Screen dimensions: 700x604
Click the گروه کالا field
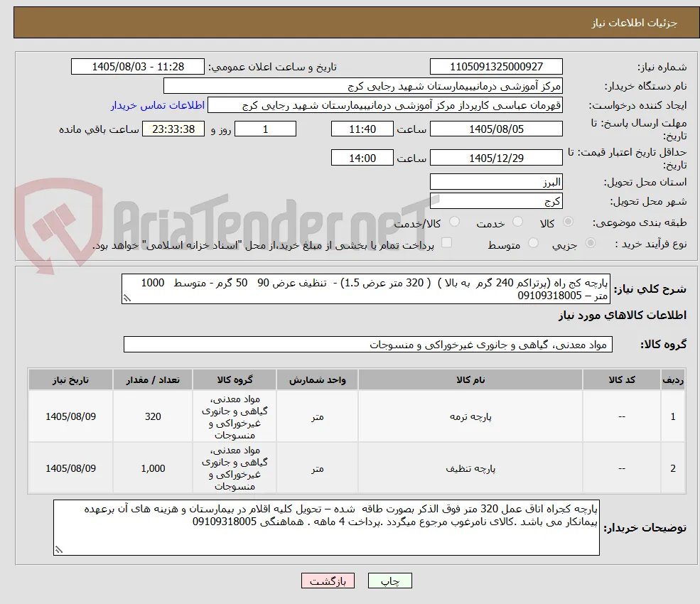(x=368, y=345)
